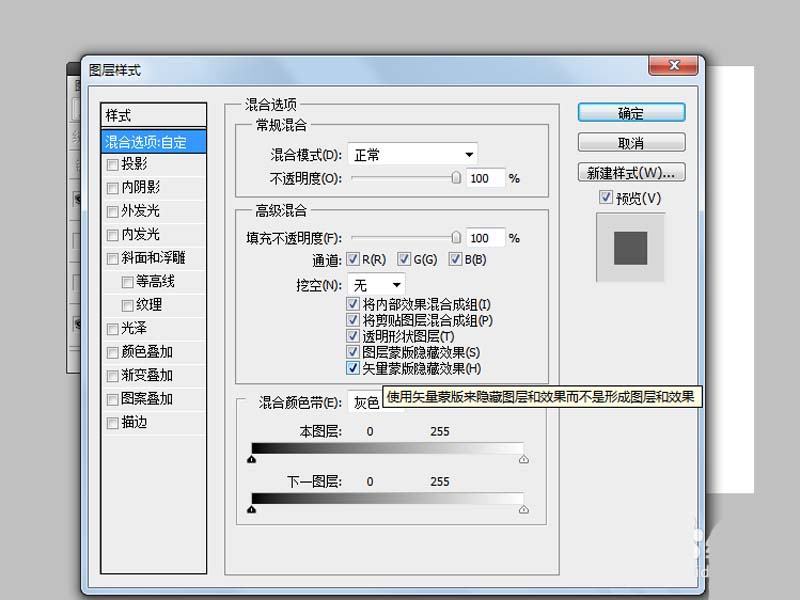This screenshot has height=600, width=800.
Task: Click the 不透明度 value field
Action: click(x=485, y=178)
